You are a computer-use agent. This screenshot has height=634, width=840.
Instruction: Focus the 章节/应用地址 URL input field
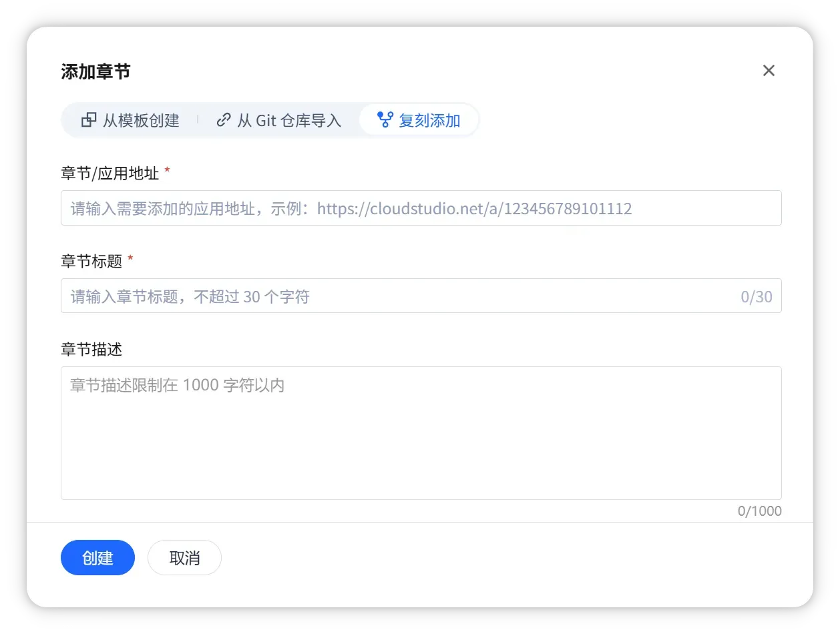(421, 208)
